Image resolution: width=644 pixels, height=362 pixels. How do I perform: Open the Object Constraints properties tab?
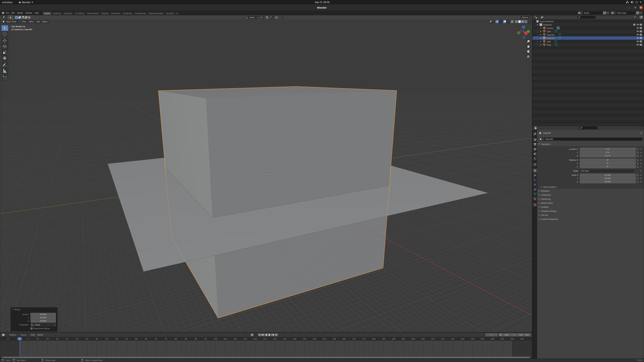click(x=535, y=190)
